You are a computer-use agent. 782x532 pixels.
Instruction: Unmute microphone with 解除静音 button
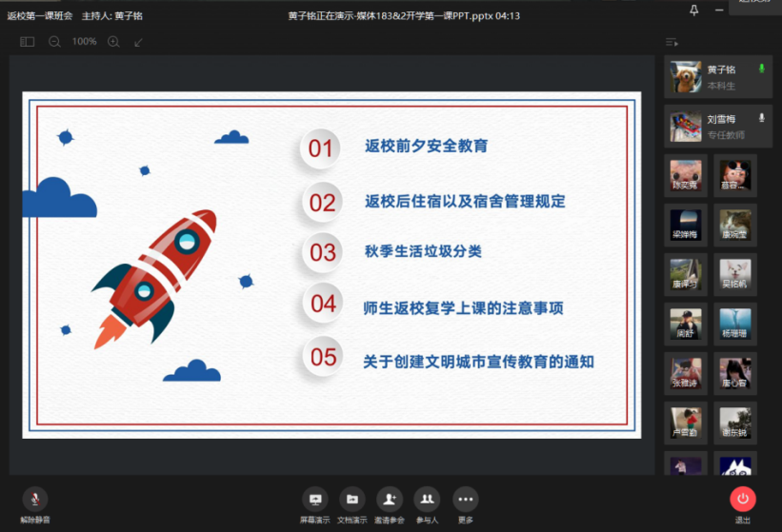coord(35,500)
